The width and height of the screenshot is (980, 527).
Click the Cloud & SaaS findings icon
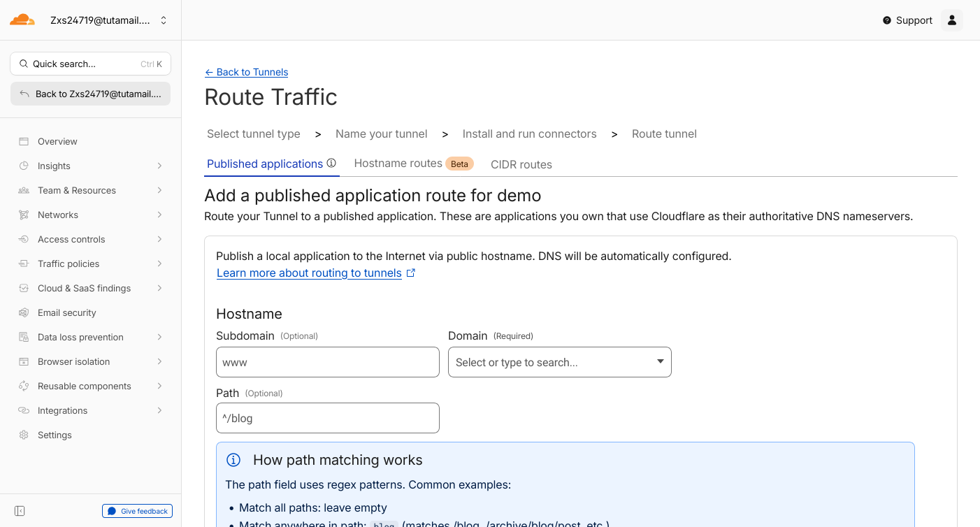(x=24, y=288)
